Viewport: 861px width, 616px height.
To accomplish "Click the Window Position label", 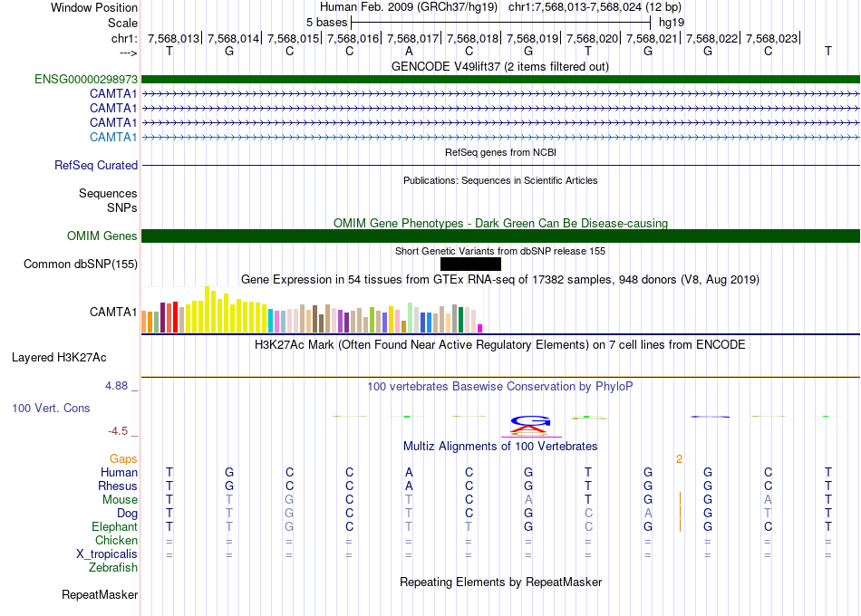I will coord(94,7).
